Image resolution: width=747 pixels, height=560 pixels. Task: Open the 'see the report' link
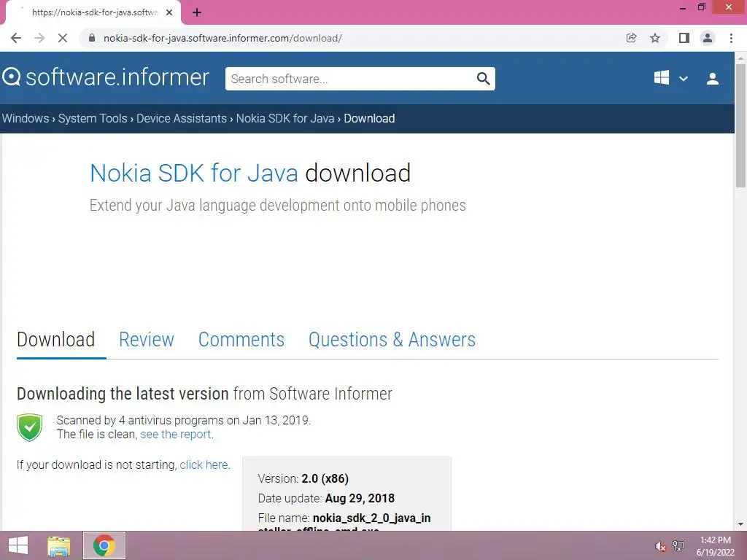pyautogui.click(x=175, y=435)
